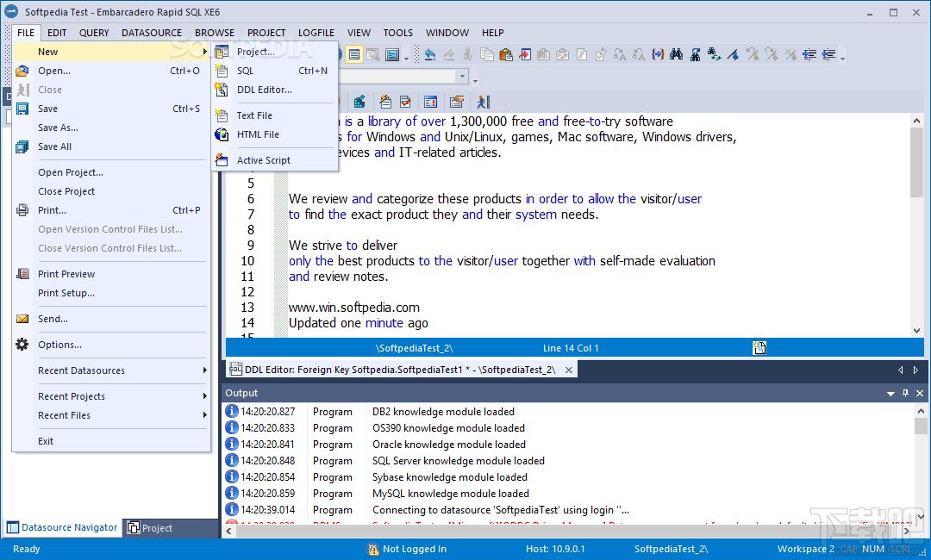Click the step execute running man icon

(483, 102)
